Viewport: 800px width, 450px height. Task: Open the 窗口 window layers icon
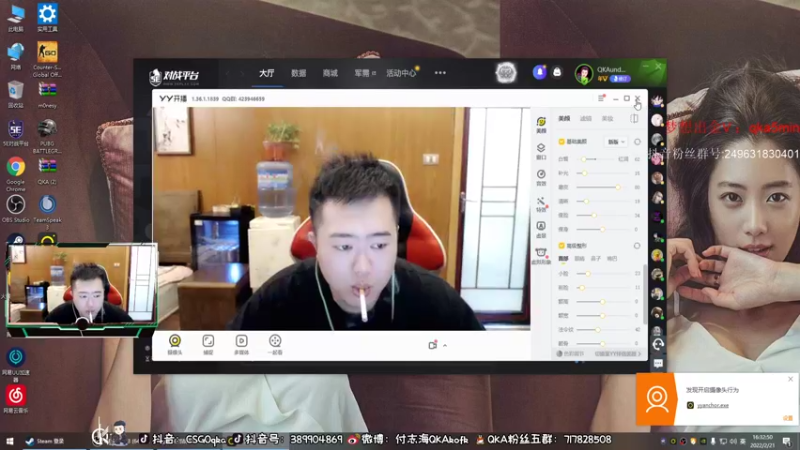click(541, 151)
